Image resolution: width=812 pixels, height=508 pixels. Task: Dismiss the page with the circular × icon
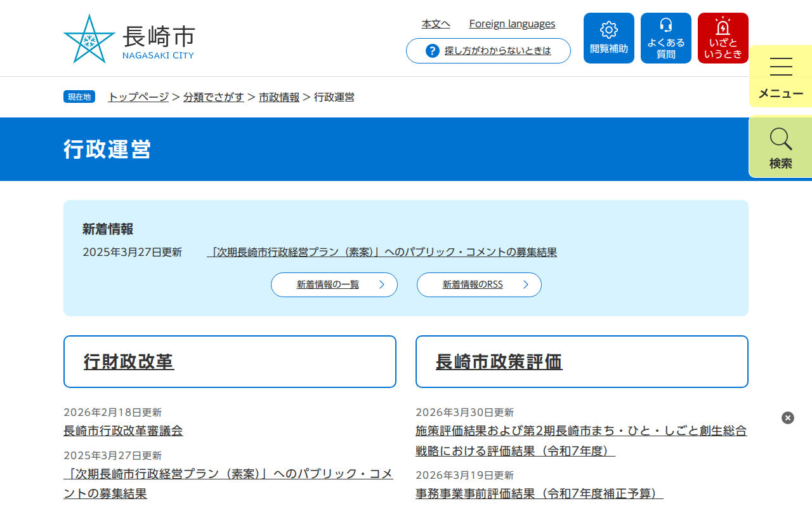pyautogui.click(x=787, y=418)
